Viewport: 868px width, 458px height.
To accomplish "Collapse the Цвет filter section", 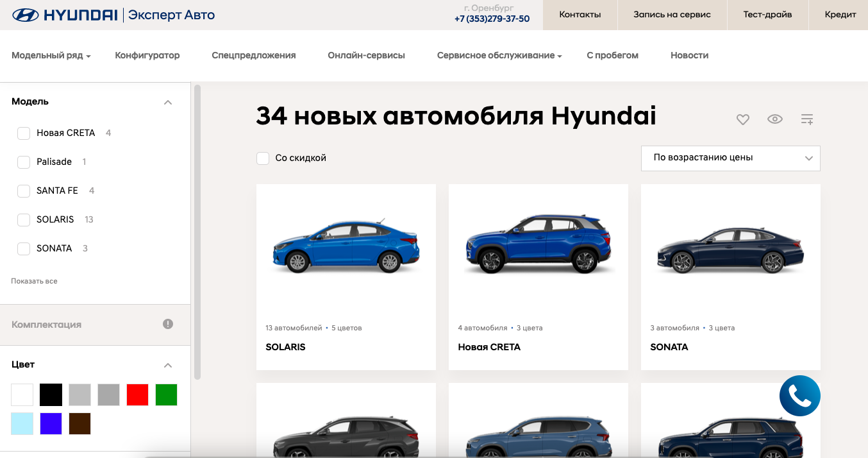I will pos(168,365).
